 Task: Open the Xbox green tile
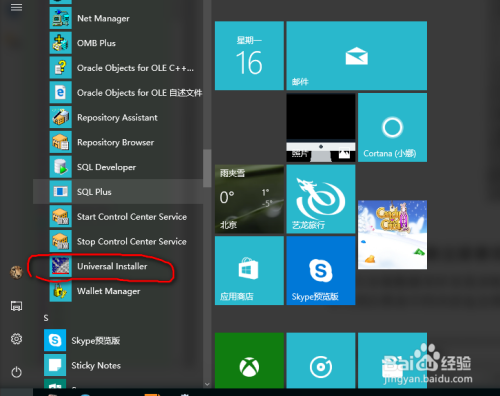coord(249,360)
